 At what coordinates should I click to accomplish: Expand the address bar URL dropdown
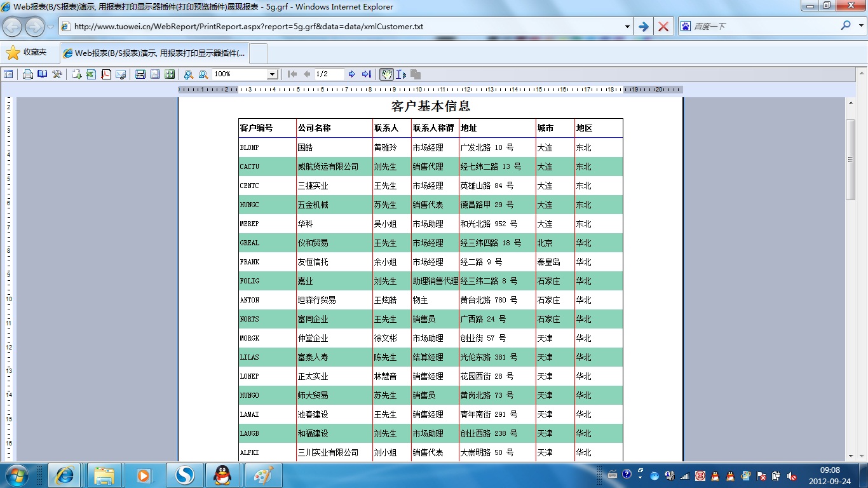627,27
